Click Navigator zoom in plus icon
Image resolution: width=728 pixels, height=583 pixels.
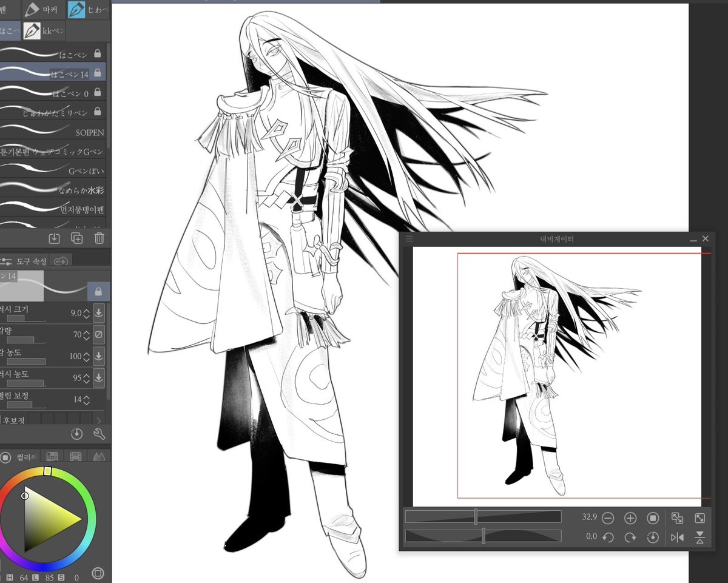point(630,518)
